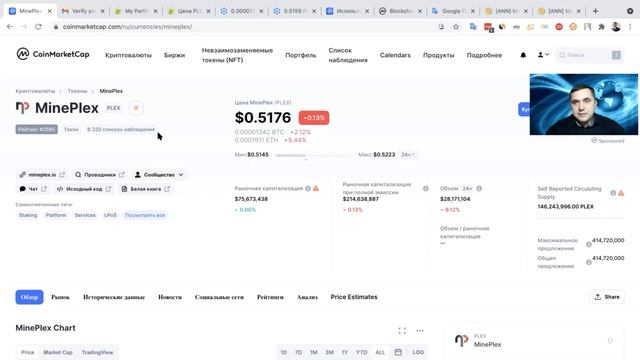The width and height of the screenshot is (640, 360).
Task: Click the Share button
Action: click(x=607, y=297)
